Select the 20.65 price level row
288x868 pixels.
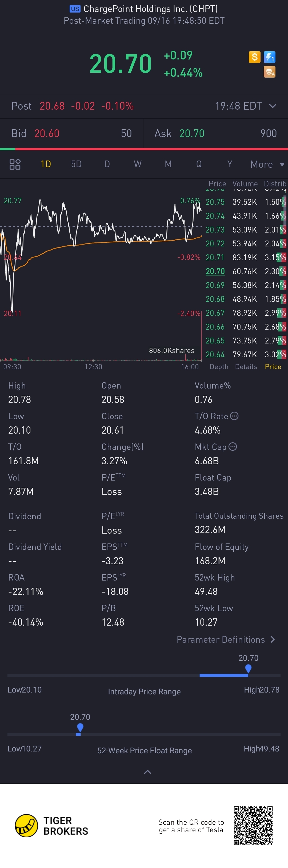point(246,340)
